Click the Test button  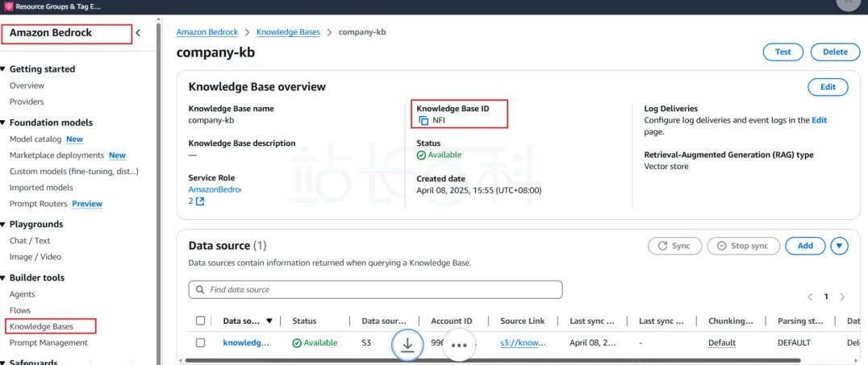click(782, 52)
